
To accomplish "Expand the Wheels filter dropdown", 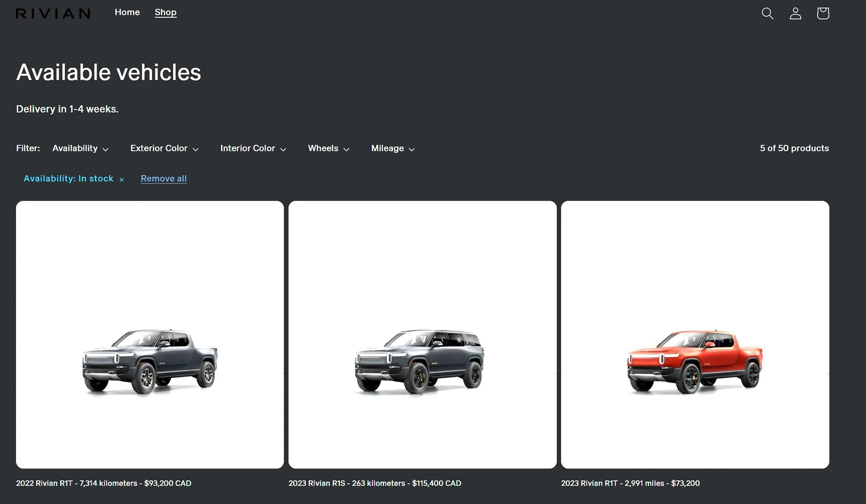I will click(329, 149).
